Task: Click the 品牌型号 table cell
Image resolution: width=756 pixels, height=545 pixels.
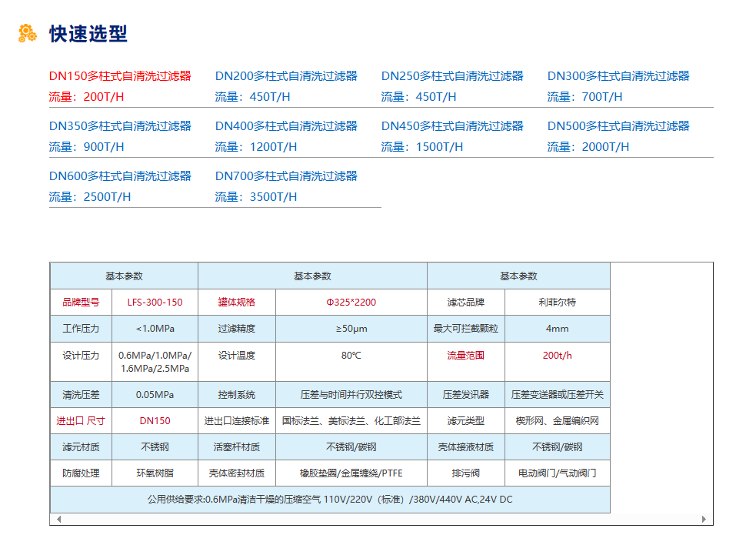Action: pos(82,302)
